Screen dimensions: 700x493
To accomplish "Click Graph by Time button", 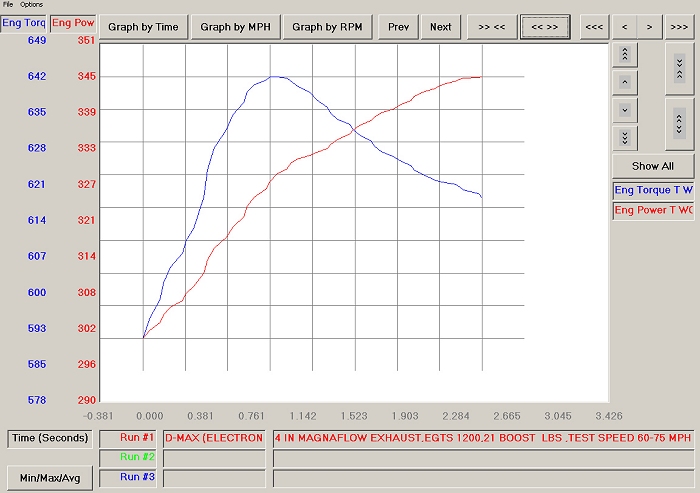I will (143, 27).
